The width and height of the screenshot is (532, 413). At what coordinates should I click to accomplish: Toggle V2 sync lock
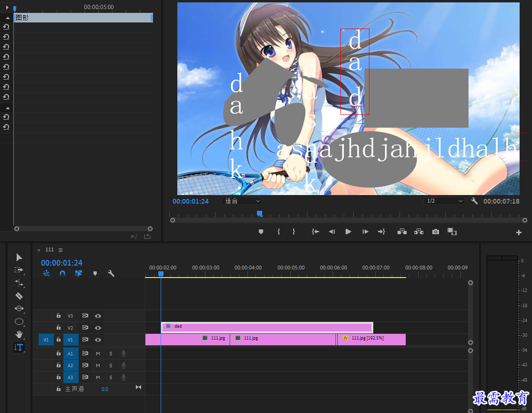pos(85,328)
